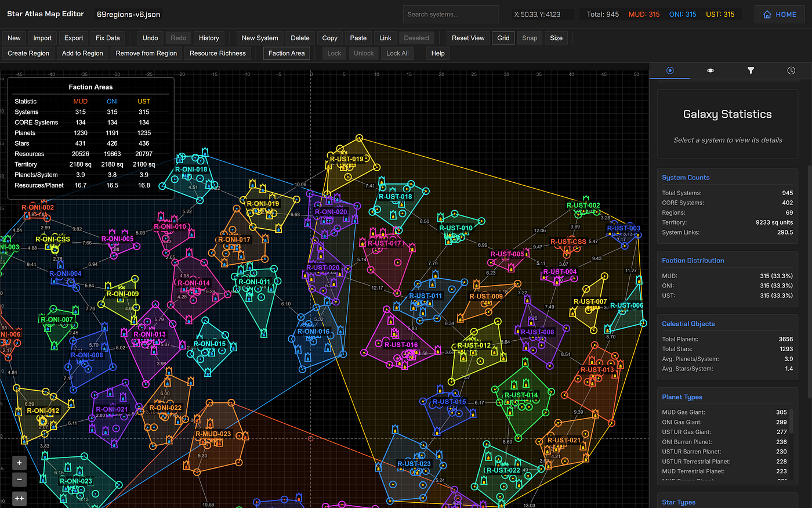Switch to the planet/celestial objects tab icon

(710, 70)
